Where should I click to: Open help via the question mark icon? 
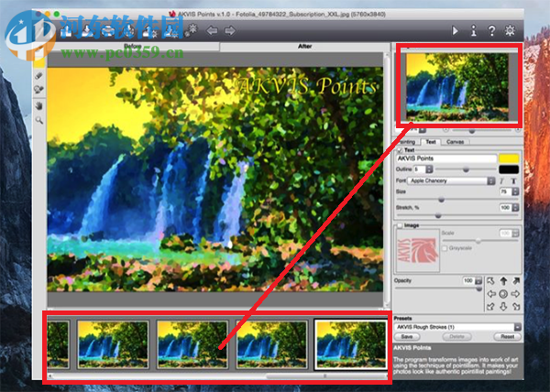point(491,31)
